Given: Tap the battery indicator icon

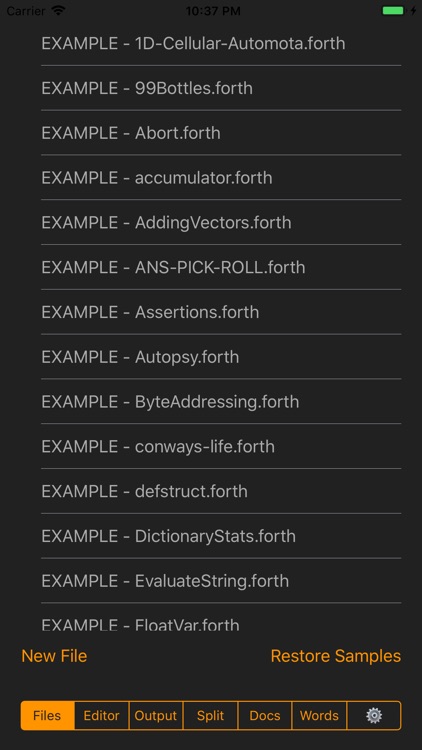Looking at the screenshot, I should click(x=393, y=11).
